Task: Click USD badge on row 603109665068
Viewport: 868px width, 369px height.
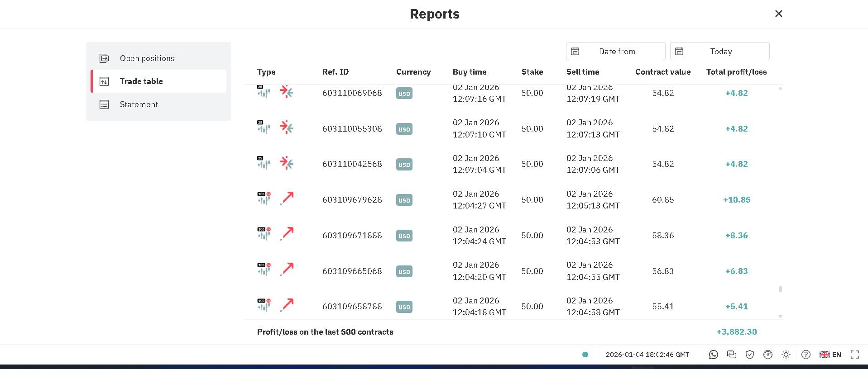Action: point(404,271)
